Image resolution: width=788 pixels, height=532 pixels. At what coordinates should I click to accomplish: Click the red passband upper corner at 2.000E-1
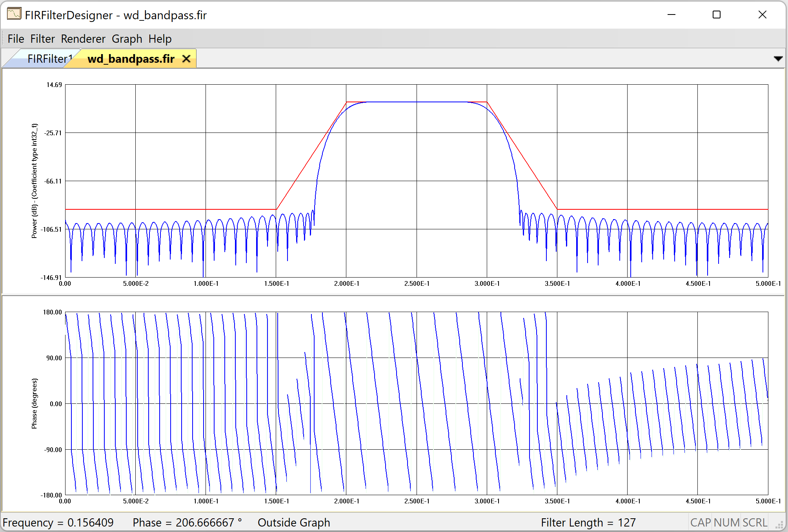click(x=346, y=102)
